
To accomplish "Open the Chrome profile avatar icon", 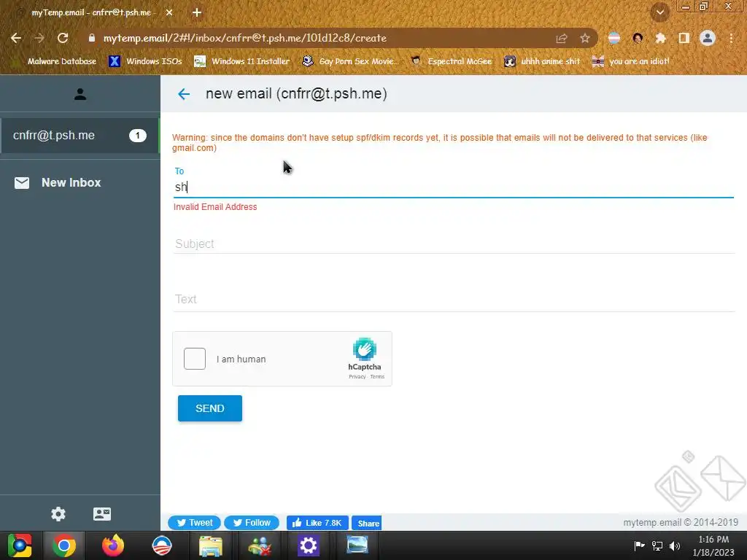I will click(x=708, y=38).
